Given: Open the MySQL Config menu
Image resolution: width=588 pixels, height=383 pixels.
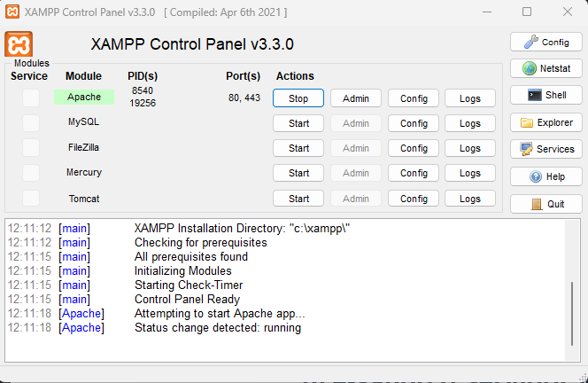Looking at the screenshot, I should (414, 123).
